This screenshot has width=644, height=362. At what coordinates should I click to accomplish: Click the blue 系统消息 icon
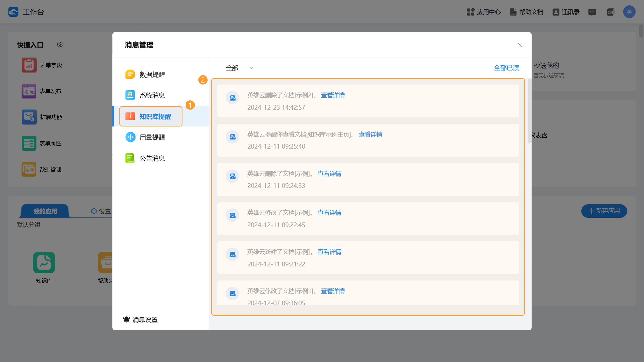pyautogui.click(x=130, y=95)
